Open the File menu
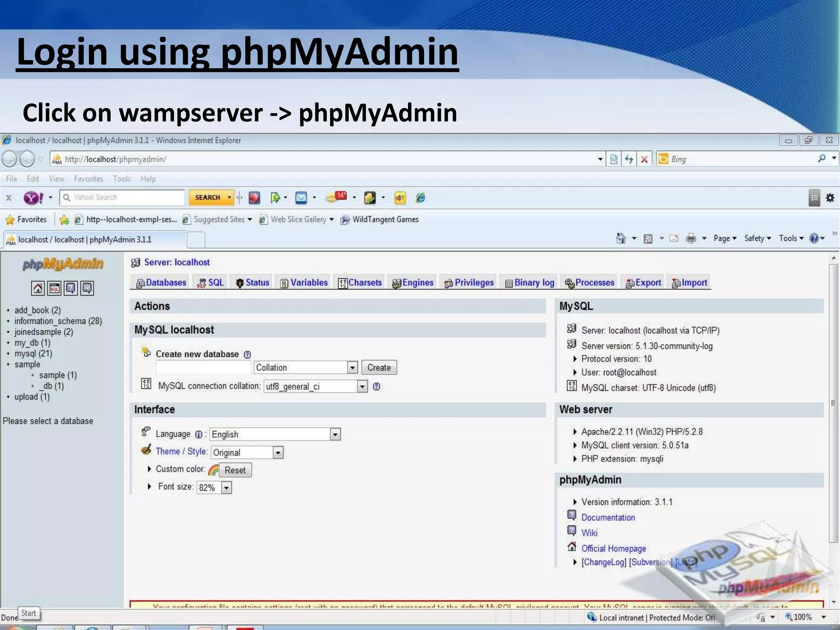Image resolution: width=840 pixels, height=630 pixels. pos(11,179)
